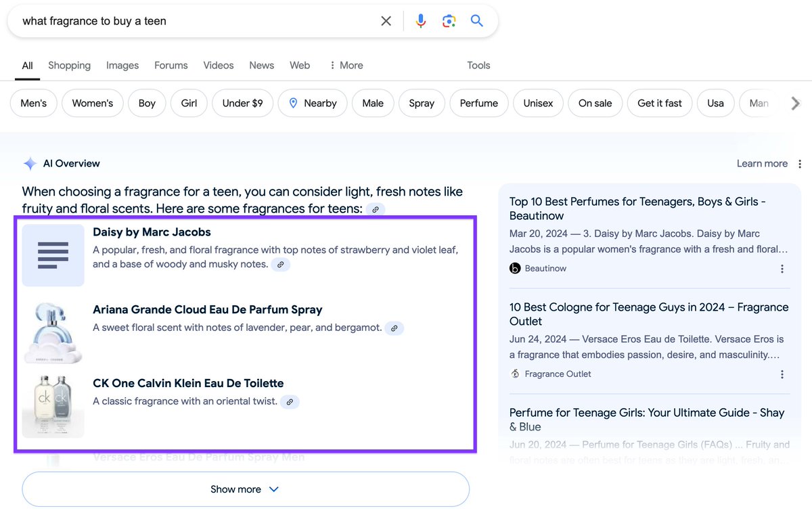Click the Daisy by Marc Jacobs placeholder thumbnail
The image size is (812, 515).
click(x=53, y=255)
